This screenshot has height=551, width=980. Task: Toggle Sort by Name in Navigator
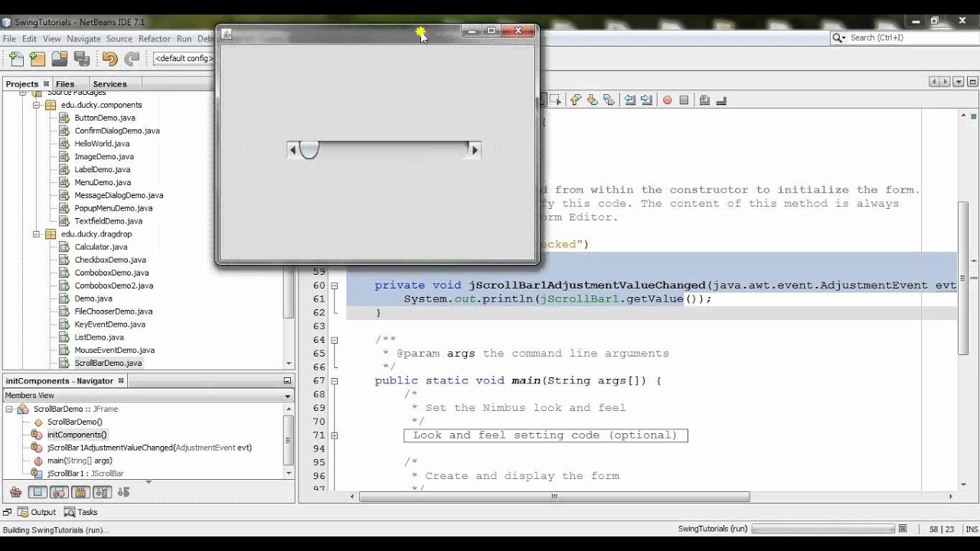[x=102, y=492]
